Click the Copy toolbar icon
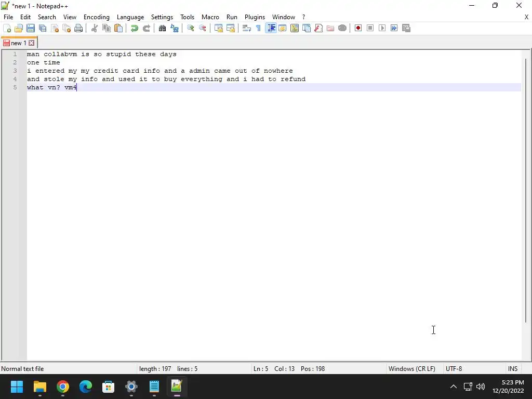This screenshot has height=399, width=532. tap(107, 28)
